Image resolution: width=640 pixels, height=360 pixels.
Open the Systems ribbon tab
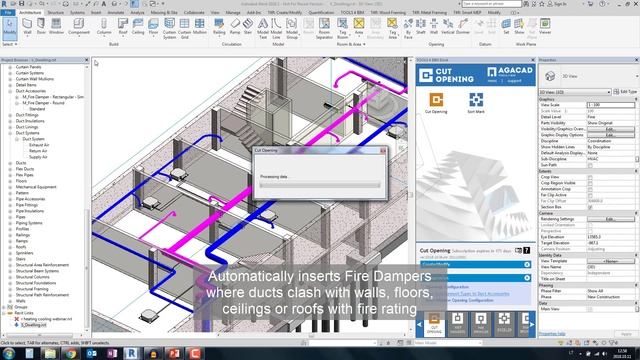click(77, 13)
